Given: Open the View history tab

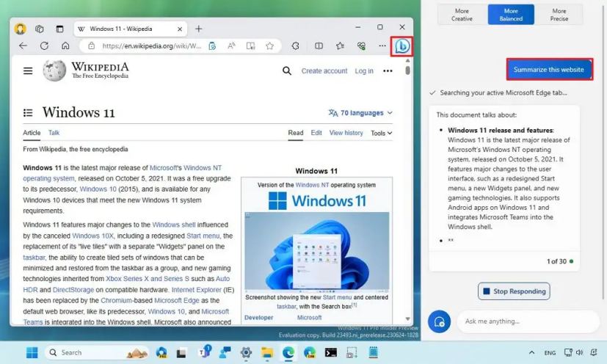Looking at the screenshot, I should (x=346, y=132).
